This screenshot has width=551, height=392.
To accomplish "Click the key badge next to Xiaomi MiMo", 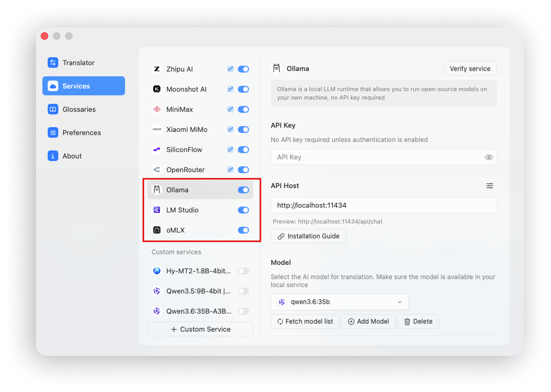I will click(x=230, y=130).
